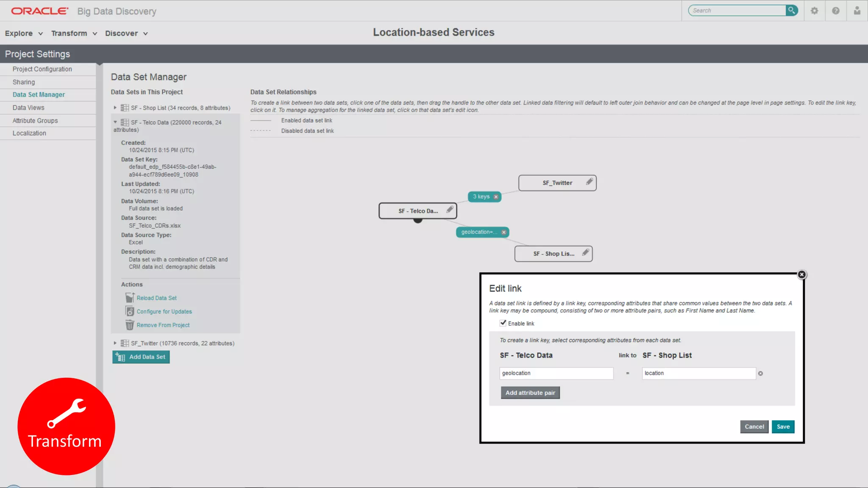Open the help question mark icon
Image resolution: width=868 pixels, height=488 pixels.
(835, 11)
